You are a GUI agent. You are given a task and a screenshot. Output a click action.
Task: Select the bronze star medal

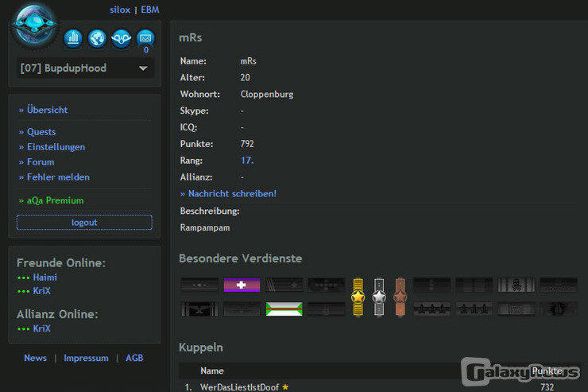pyautogui.click(x=400, y=296)
